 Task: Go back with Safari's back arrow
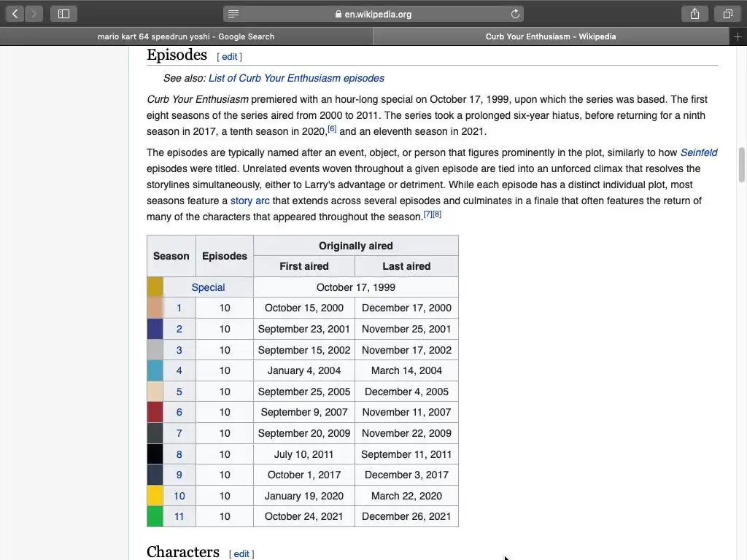[15, 14]
